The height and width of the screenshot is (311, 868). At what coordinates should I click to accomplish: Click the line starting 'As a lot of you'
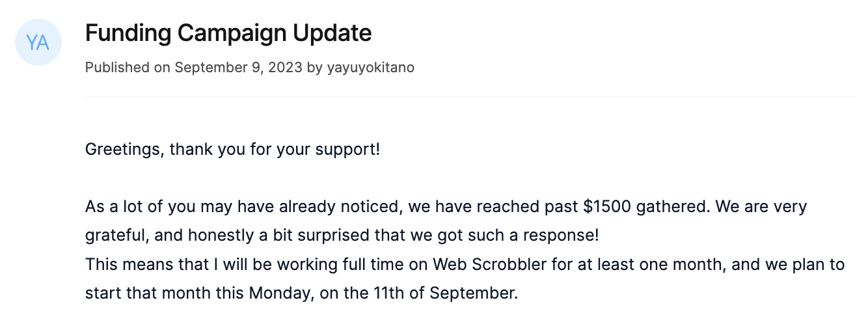click(446, 207)
